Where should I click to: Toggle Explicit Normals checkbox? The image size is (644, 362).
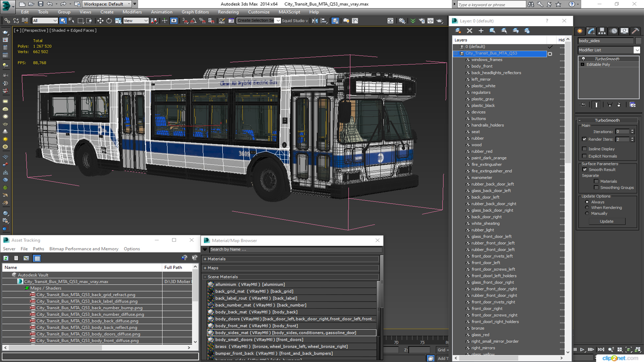click(x=584, y=156)
